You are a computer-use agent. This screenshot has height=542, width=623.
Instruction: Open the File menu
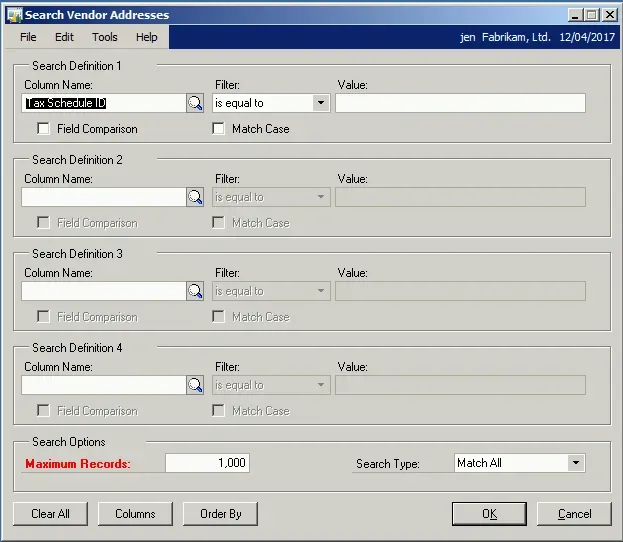[x=28, y=37]
